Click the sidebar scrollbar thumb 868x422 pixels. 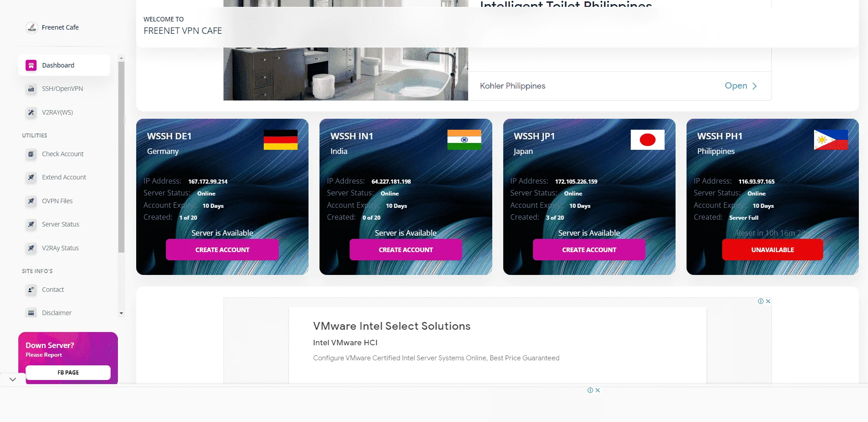point(121,157)
